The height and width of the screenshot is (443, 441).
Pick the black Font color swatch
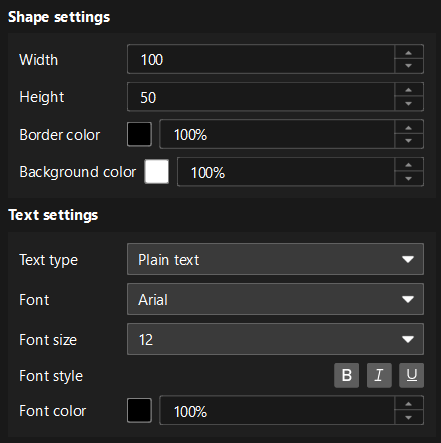click(x=139, y=410)
